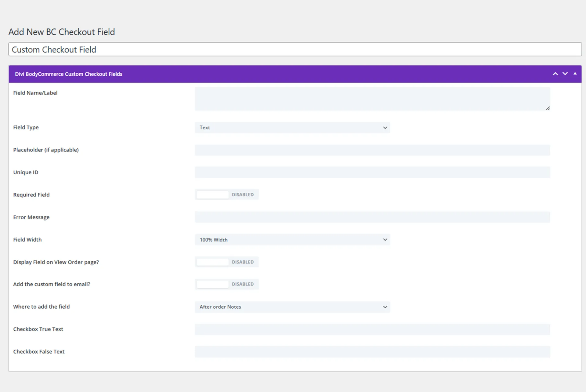586x392 pixels.
Task: Click the Field Name/Label textarea resize handle
Action: 548,108
